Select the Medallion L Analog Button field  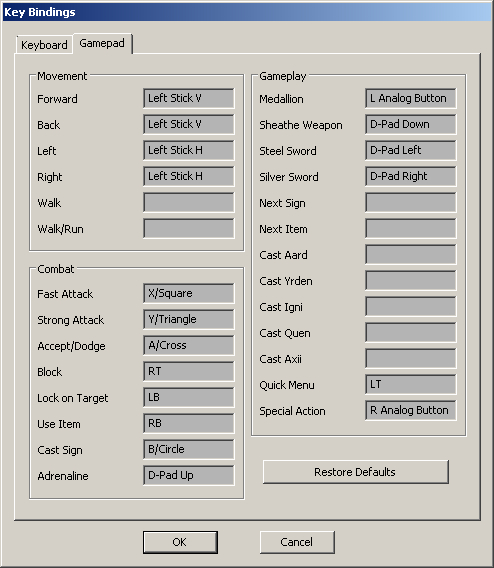point(411,98)
